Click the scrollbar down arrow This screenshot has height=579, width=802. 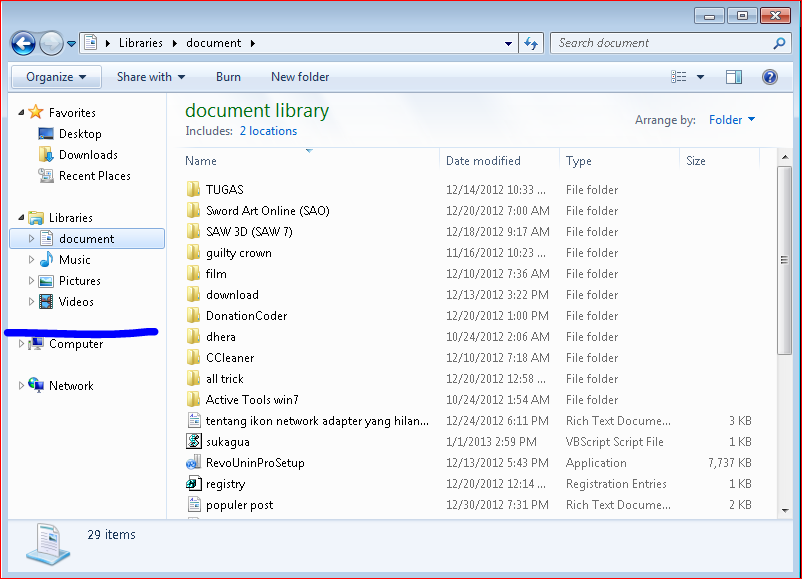785,510
